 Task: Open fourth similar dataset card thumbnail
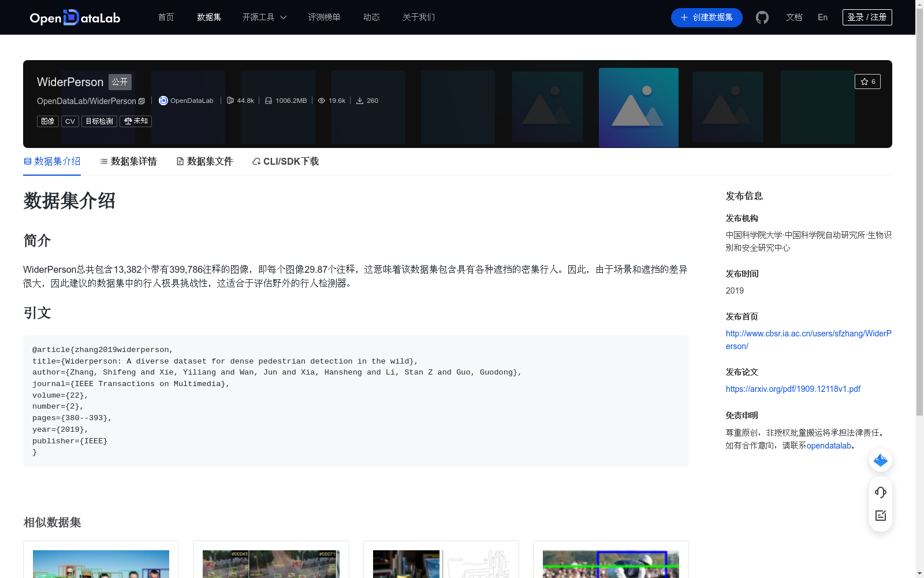coord(611,564)
